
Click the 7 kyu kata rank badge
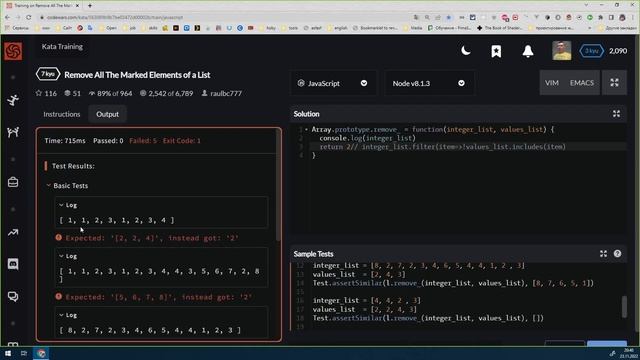point(48,74)
